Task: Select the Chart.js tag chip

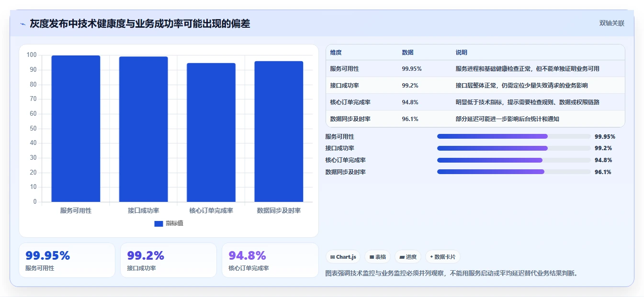Action: tap(343, 257)
